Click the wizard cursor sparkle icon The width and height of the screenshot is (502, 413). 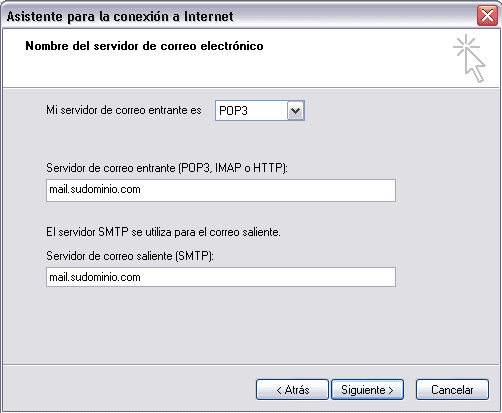point(469,58)
